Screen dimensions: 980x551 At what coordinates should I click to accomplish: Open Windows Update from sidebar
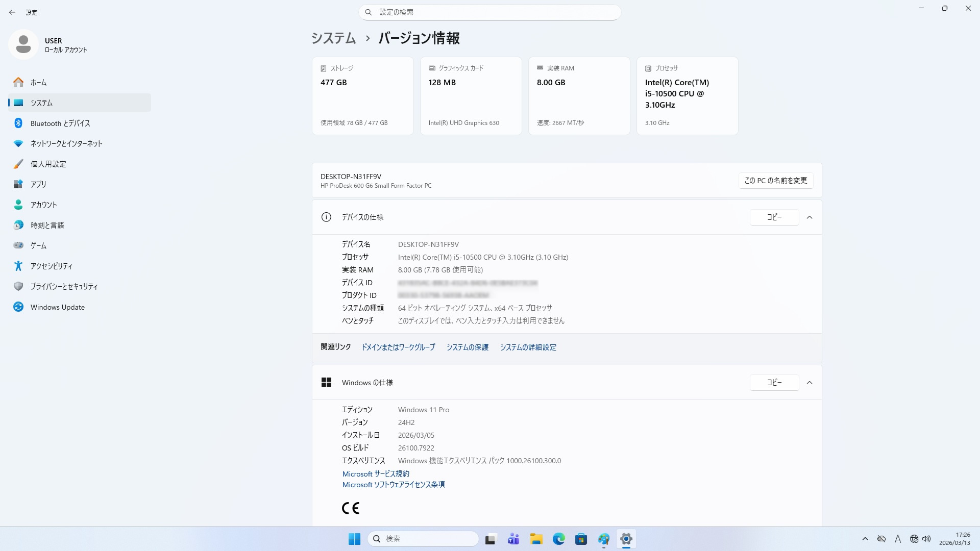click(x=57, y=307)
